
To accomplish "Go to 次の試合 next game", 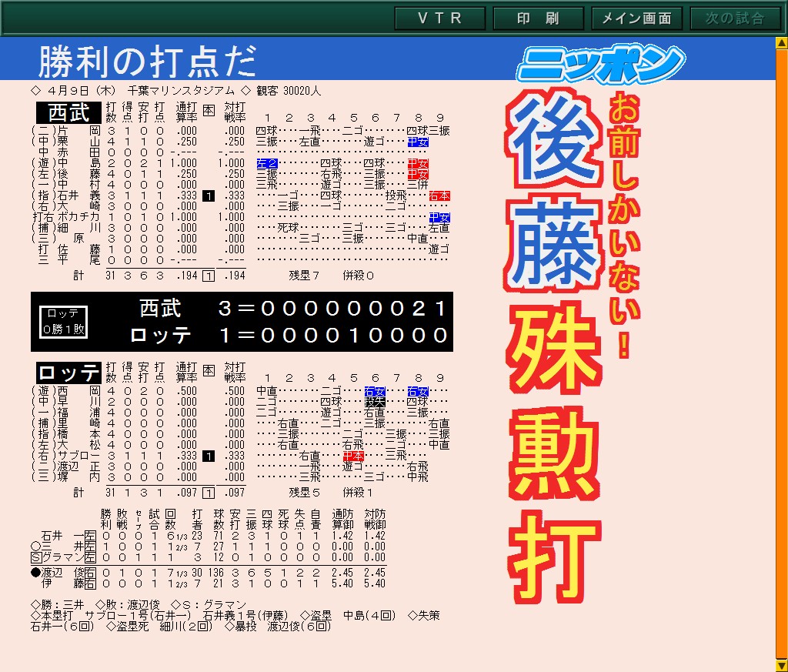I will [x=735, y=18].
